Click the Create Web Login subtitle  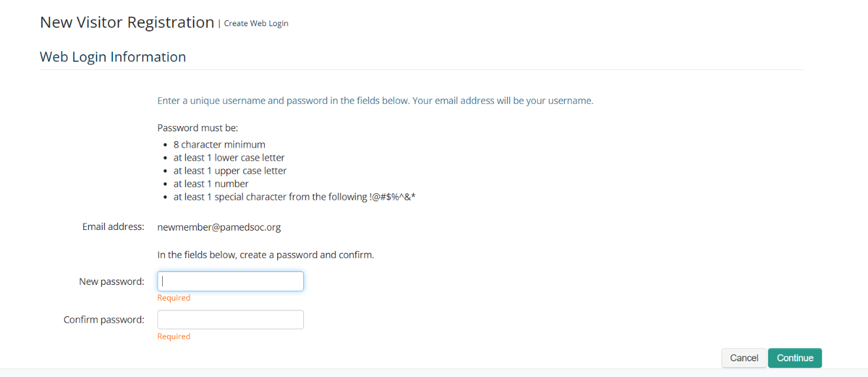pos(256,24)
